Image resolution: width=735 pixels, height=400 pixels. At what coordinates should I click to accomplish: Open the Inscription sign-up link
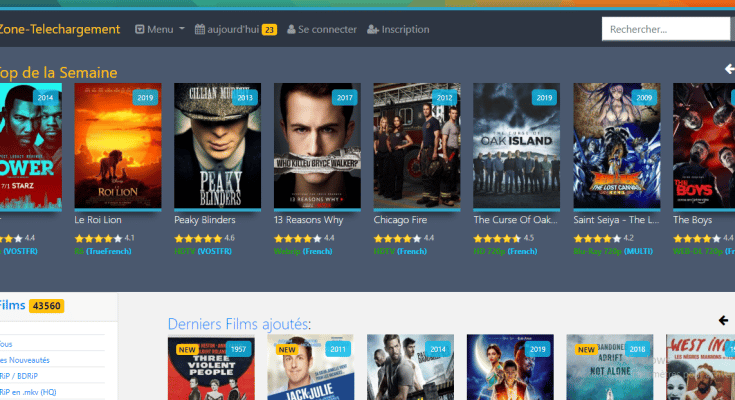click(398, 30)
